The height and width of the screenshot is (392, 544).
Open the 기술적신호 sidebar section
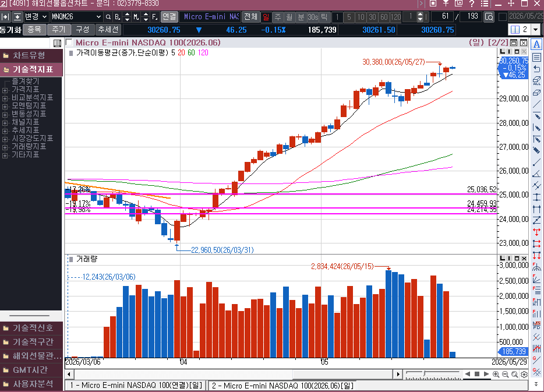(x=31, y=328)
